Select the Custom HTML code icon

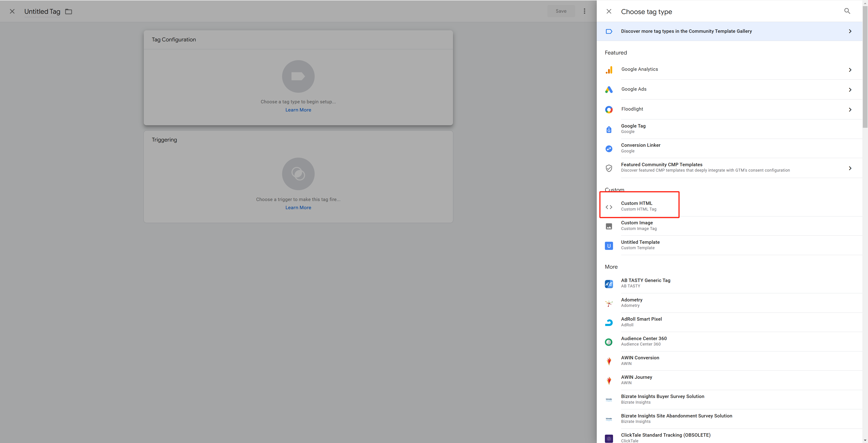pyautogui.click(x=609, y=207)
